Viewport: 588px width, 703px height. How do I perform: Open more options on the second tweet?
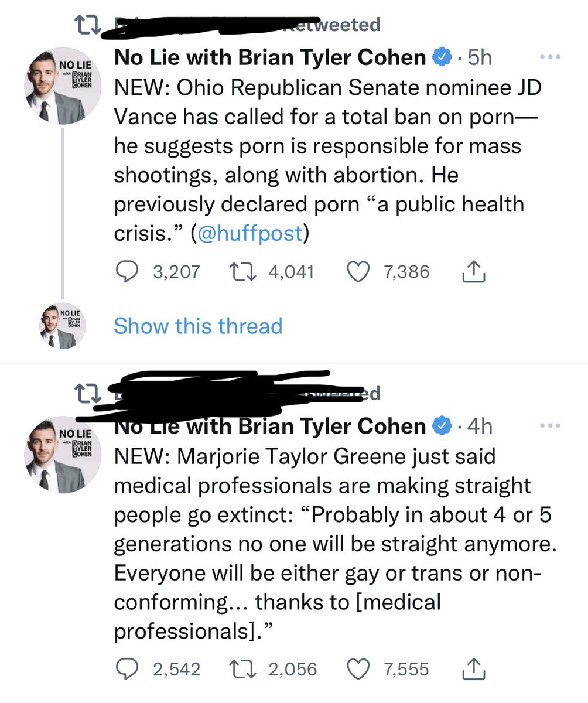point(549,426)
